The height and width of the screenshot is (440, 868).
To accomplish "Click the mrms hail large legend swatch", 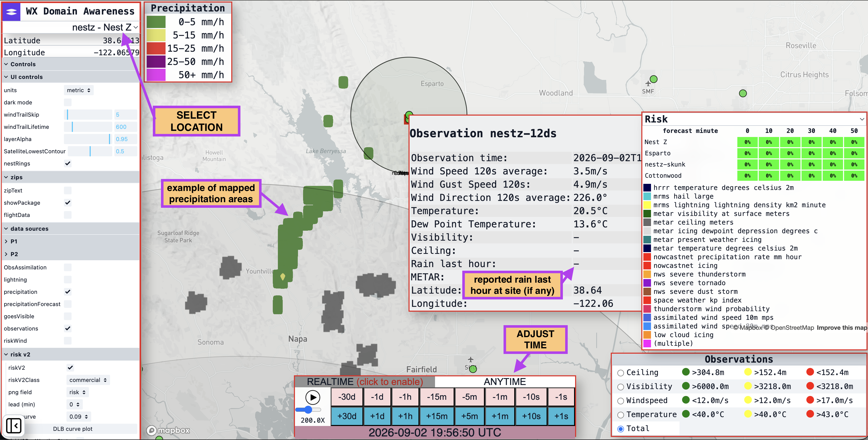I will pyautogui.click(x=647, y=196).
